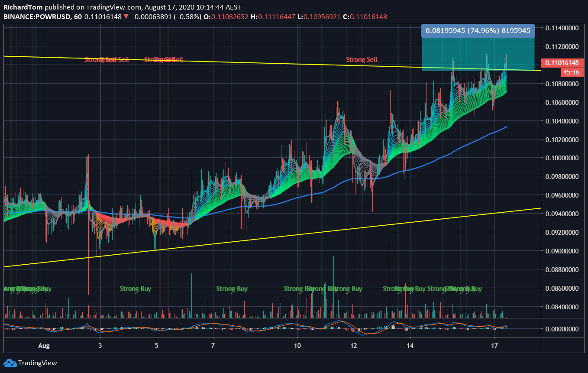Click the 0.10400000 price axis label
Screen dimensions: 588x373
562,121
